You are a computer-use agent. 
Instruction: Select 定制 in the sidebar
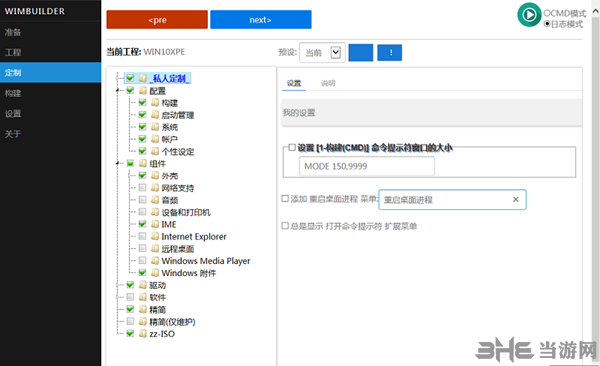pos(51,73)
